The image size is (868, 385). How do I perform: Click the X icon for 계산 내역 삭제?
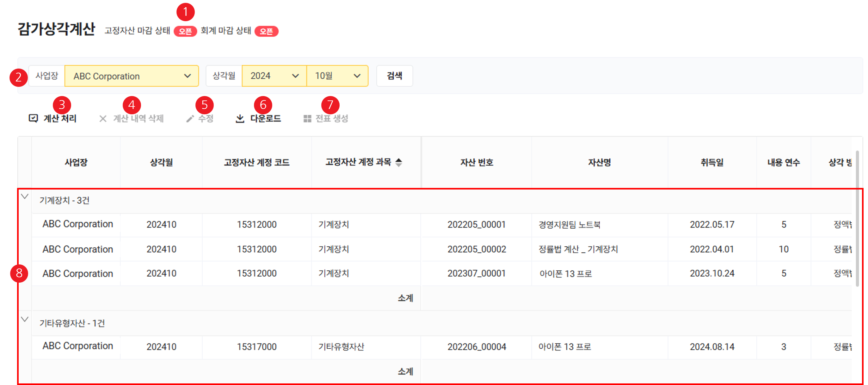(103, 118)
